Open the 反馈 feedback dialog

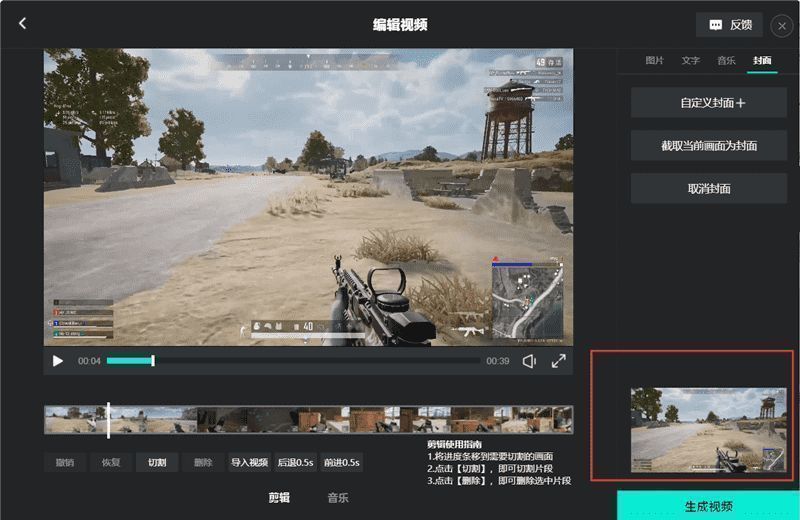[x=729, y=25]
